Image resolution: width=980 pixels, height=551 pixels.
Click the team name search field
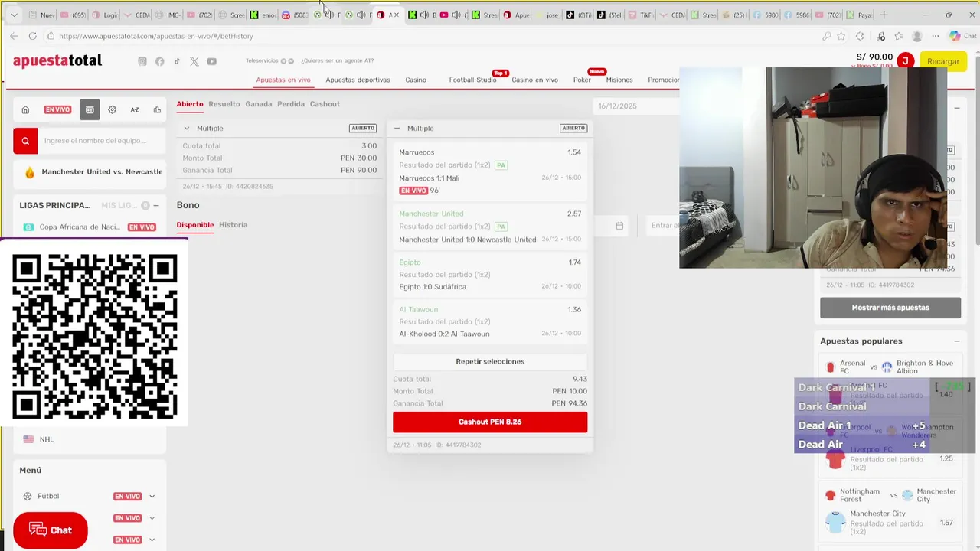(x=102, y=141)
